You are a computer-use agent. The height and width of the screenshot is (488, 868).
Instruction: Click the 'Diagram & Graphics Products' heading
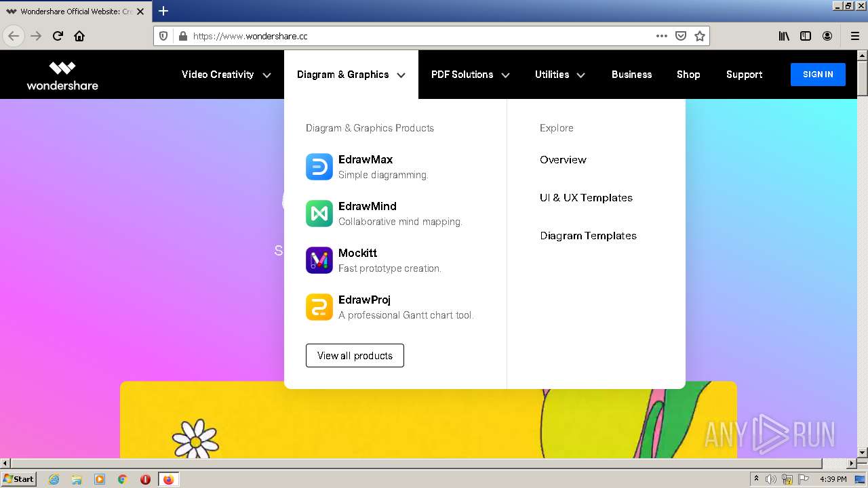370,128
